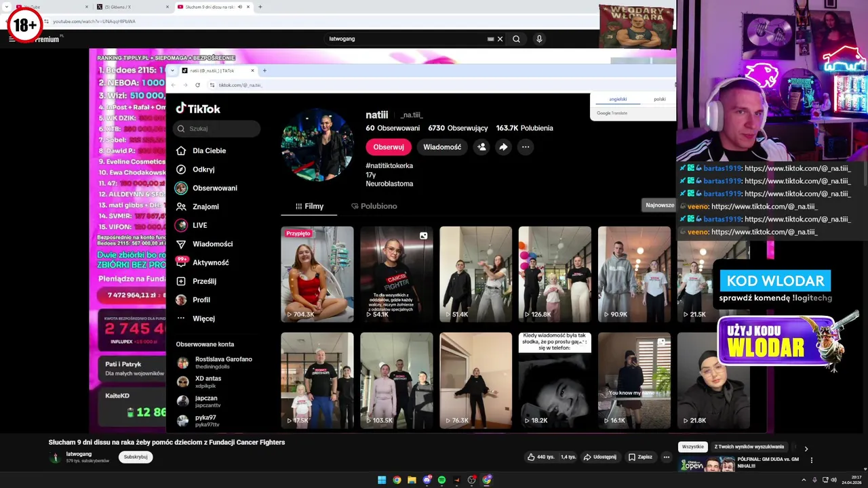The width and height of the screenshot is (868, 488).
Task: Click Z Twoich wyników wyszukiwania chip
Action: pos(749,447)
